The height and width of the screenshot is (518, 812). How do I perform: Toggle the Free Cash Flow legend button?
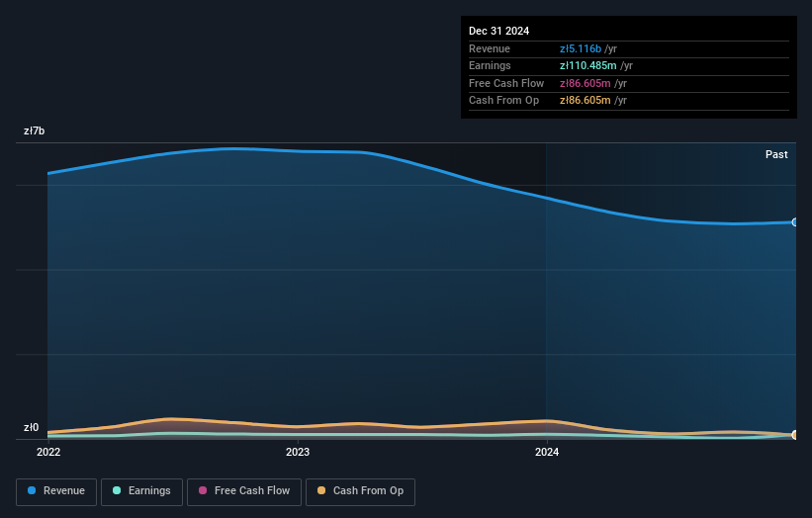pyautogui.click(x=244, y=491)
